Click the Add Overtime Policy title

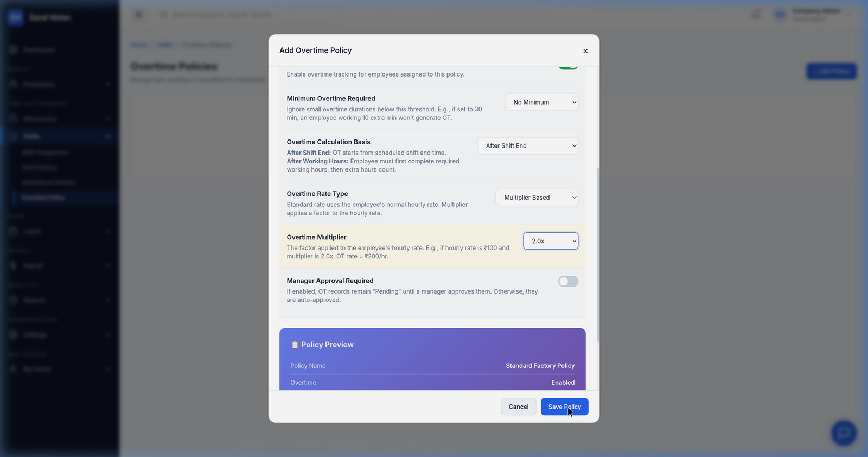(x=315, y=50)
